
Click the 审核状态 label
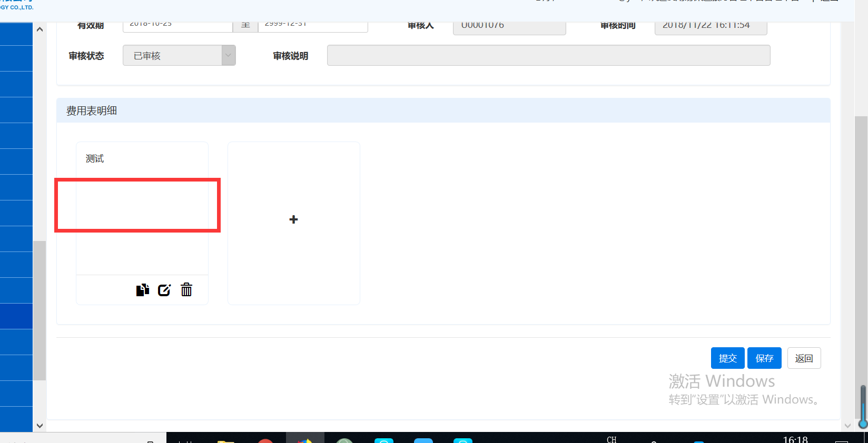coord(86,56)
